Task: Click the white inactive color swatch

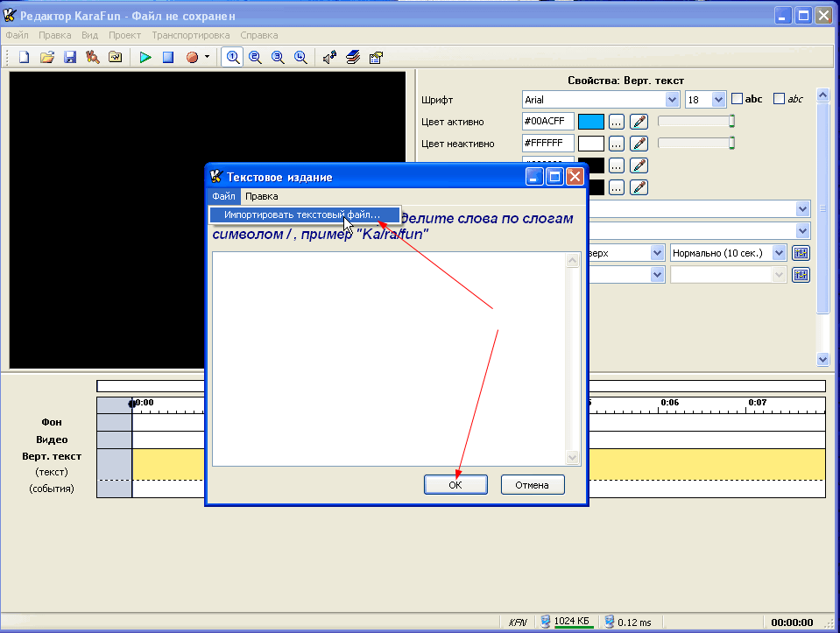Action: pos(591,144)
